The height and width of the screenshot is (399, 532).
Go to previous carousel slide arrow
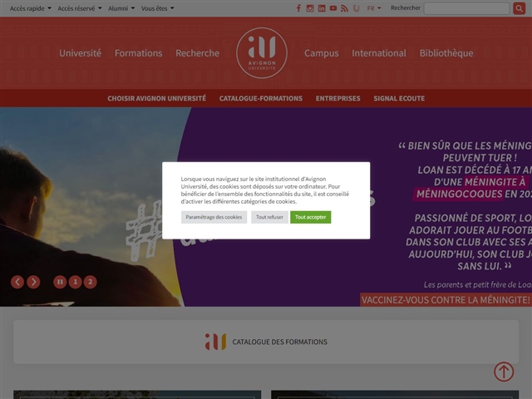click(x=17, y=282)
